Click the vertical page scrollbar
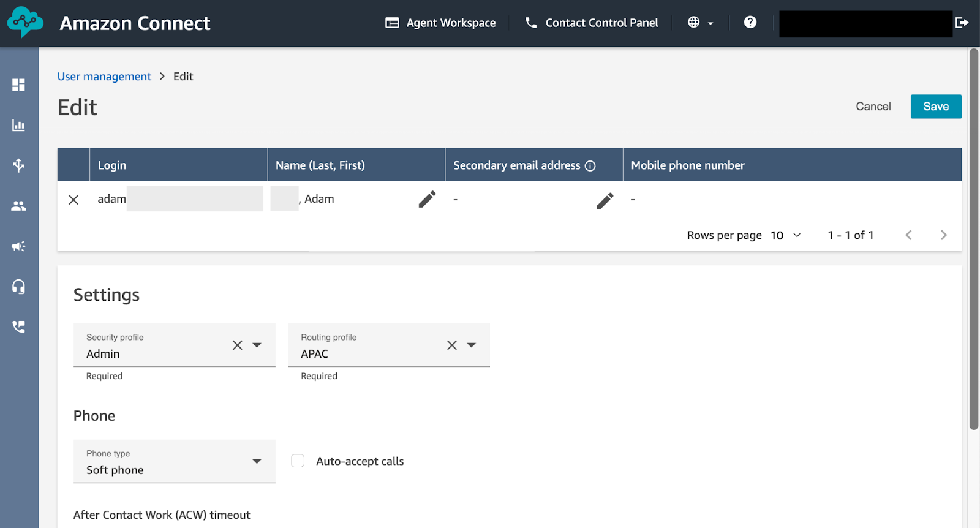The image size is (980, 528). tap(974, 239)
